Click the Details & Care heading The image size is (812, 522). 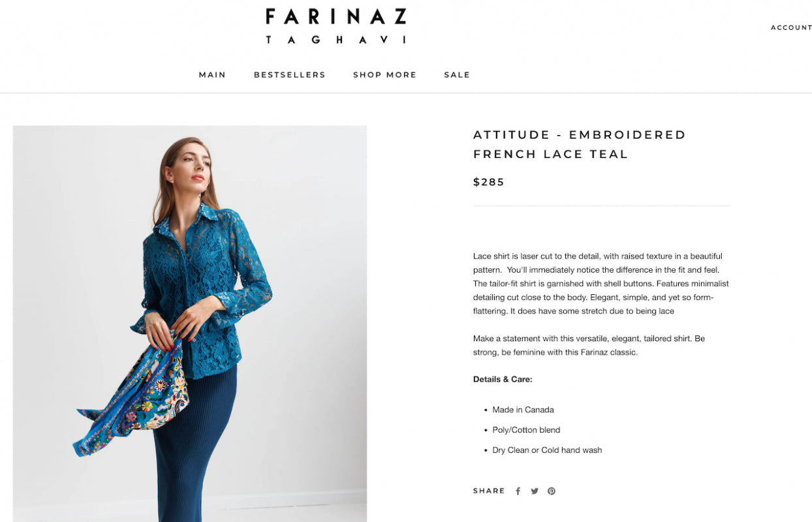[503, 379]
